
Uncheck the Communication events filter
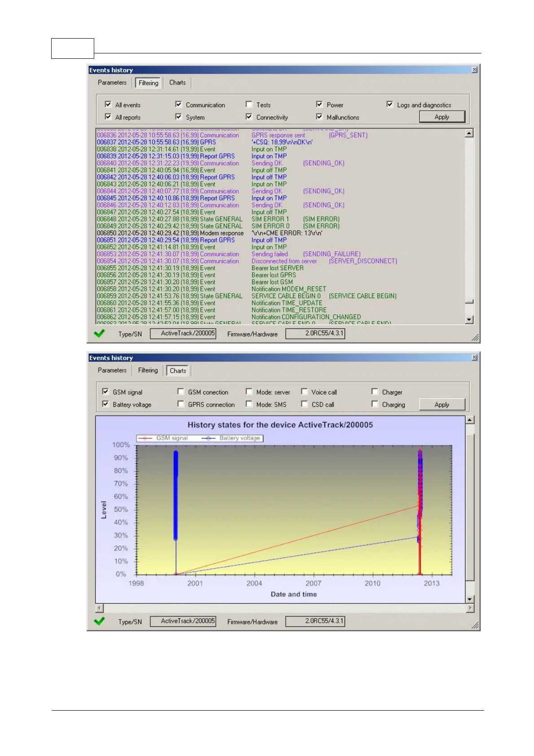[x=179, y=105]
